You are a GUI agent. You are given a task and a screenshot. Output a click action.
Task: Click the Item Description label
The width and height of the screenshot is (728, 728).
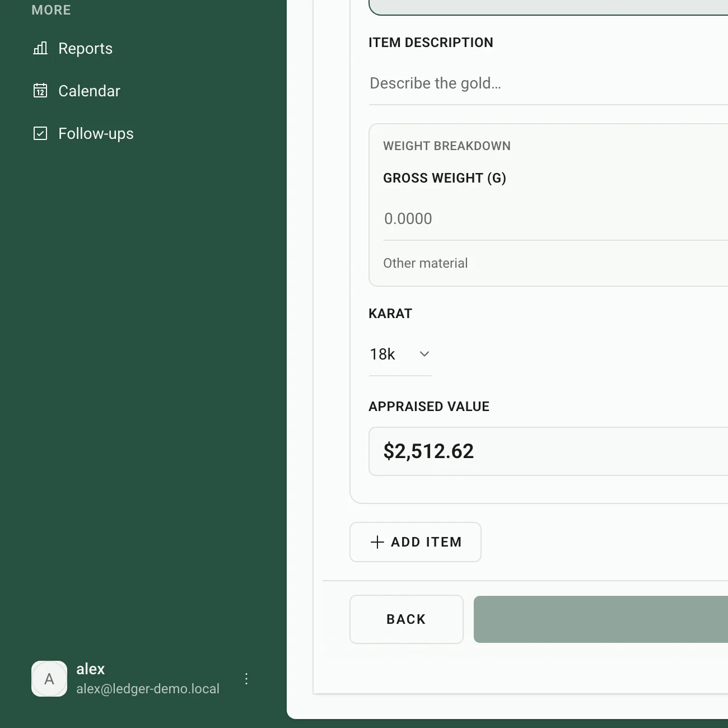[431, 43]
